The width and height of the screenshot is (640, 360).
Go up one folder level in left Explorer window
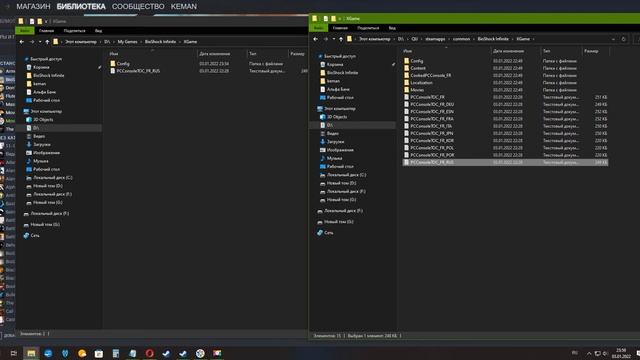pos(47,42)
